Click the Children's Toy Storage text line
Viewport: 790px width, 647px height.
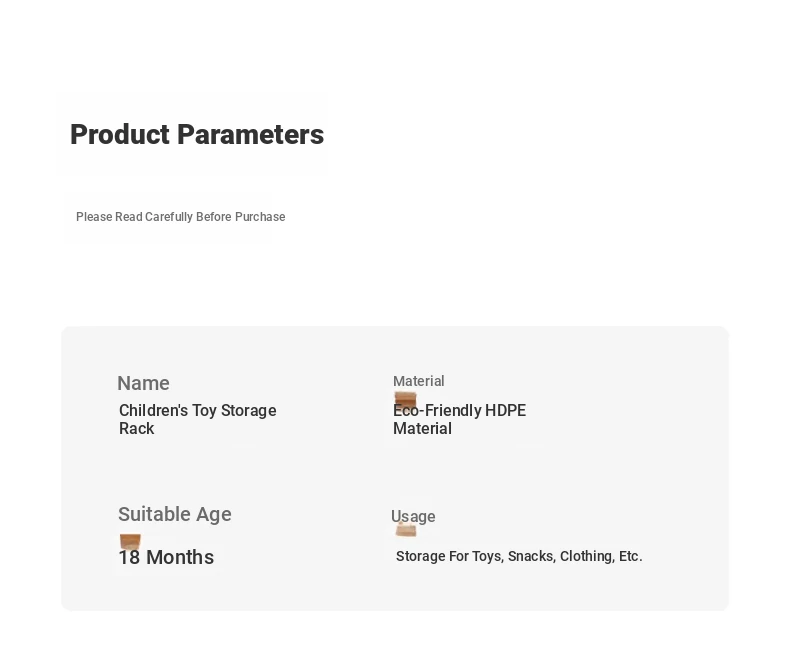click(x=198, y=411)
